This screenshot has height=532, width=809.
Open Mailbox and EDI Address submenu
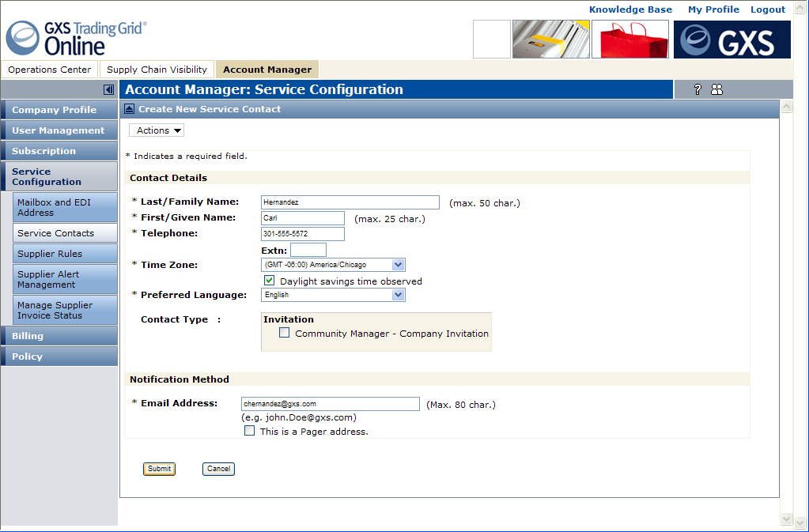pyautogui.click(x=65, y=207)
